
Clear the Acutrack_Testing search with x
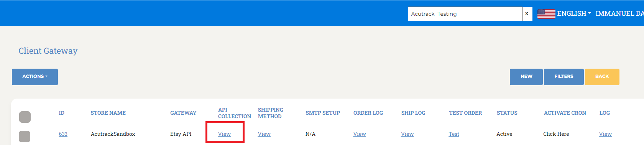coord(527,14)
